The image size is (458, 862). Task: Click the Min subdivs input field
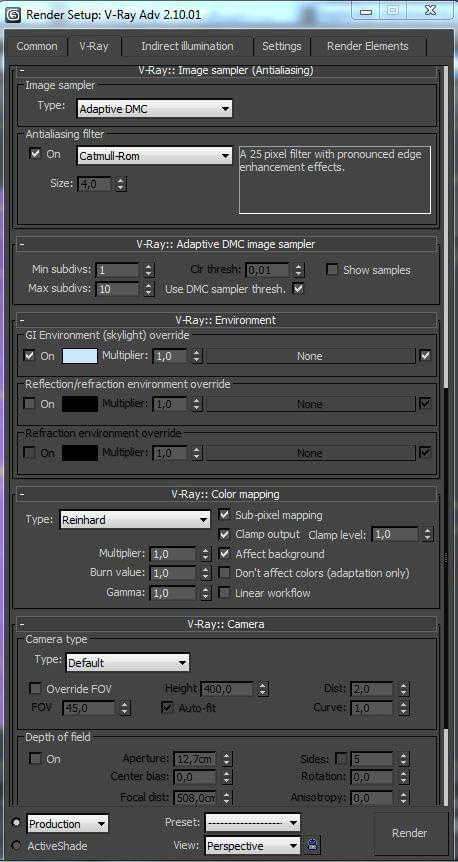click(x=118, y=270)
